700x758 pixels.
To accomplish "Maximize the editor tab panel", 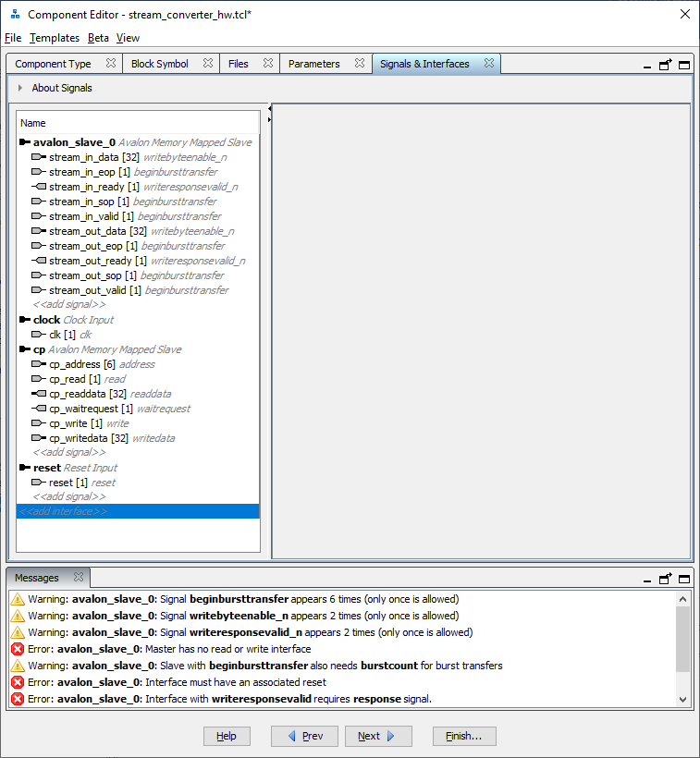I will (684, 65).
